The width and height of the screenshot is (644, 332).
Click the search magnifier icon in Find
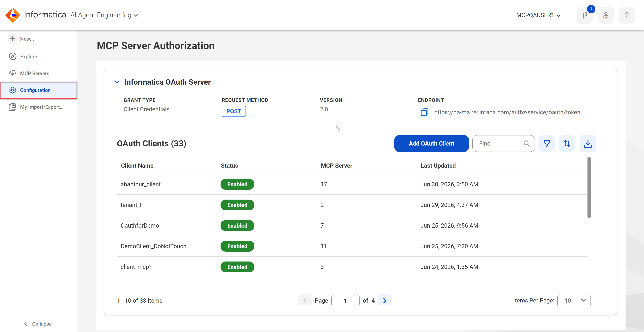(526, 144)
